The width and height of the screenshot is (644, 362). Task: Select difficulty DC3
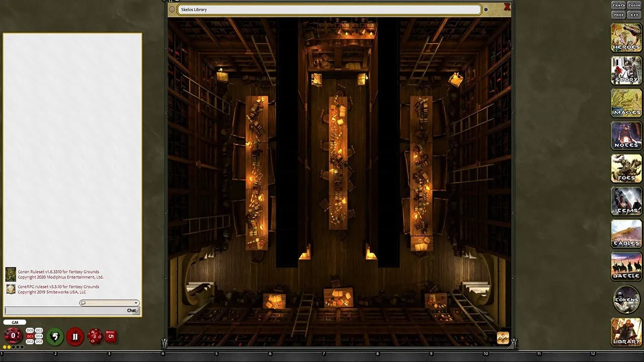(39, 330)
